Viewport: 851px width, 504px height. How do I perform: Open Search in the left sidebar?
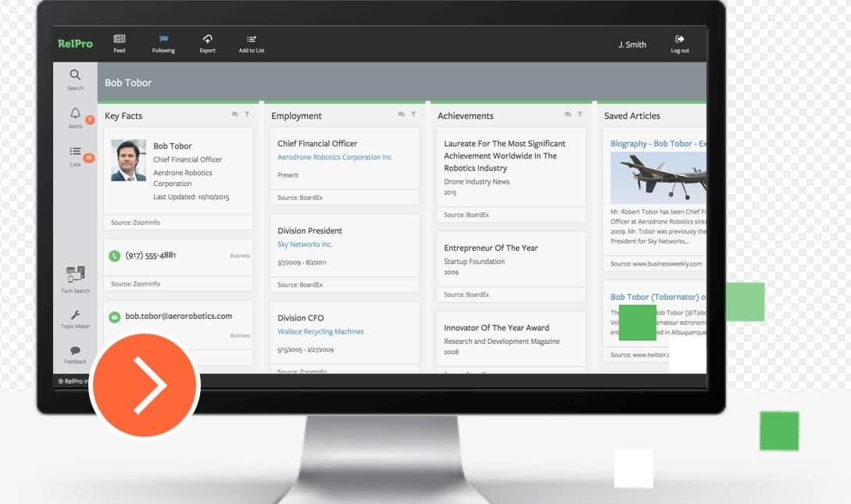click(75, 75)
